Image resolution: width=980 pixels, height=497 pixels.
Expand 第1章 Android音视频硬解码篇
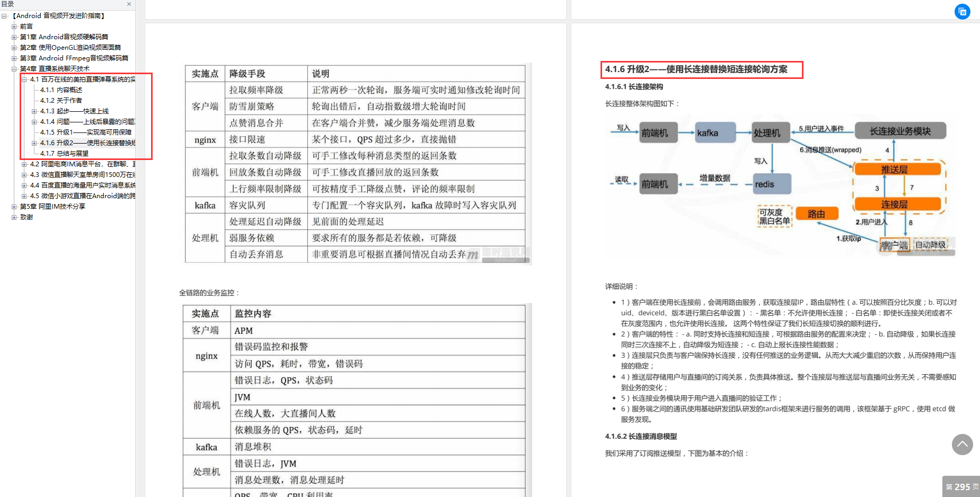(x=14, y=37)
